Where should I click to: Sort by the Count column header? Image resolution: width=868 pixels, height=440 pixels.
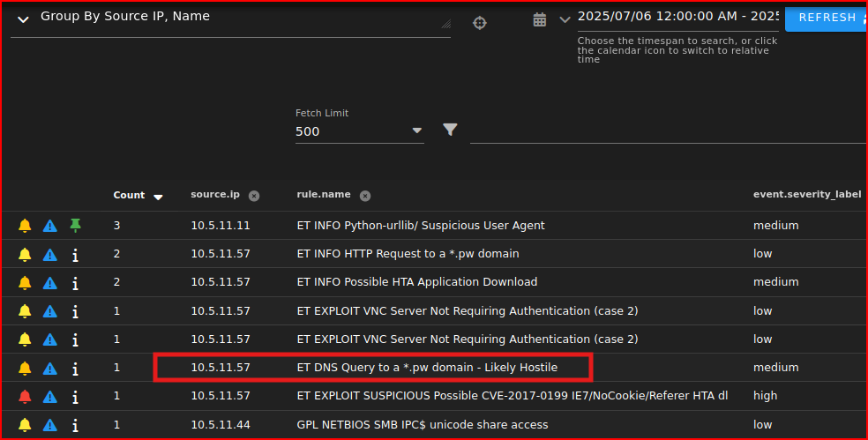(x=129, y=195)
